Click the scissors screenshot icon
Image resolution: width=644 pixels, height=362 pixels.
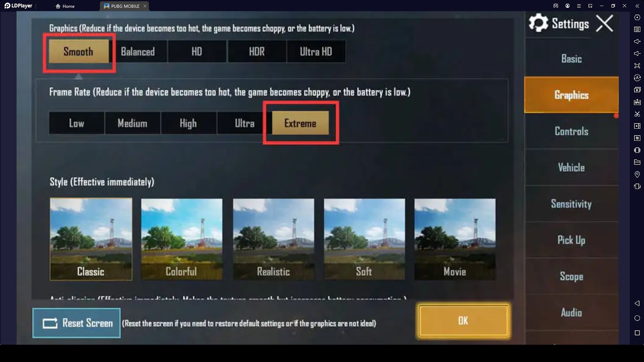click(637, 114)
